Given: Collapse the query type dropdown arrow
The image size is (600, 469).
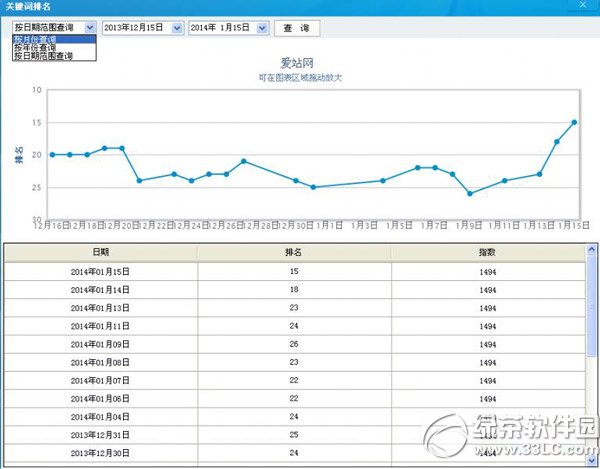Looking at the screenshot, I should coord(90,27).
